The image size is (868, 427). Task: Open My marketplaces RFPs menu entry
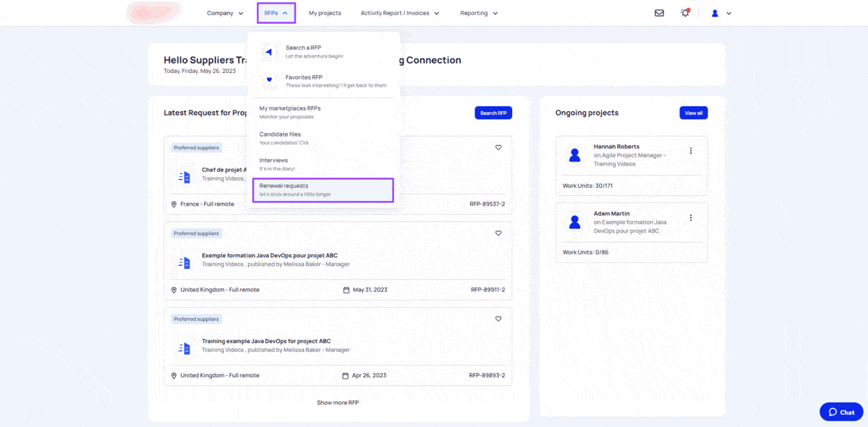[x=323, y=112]
